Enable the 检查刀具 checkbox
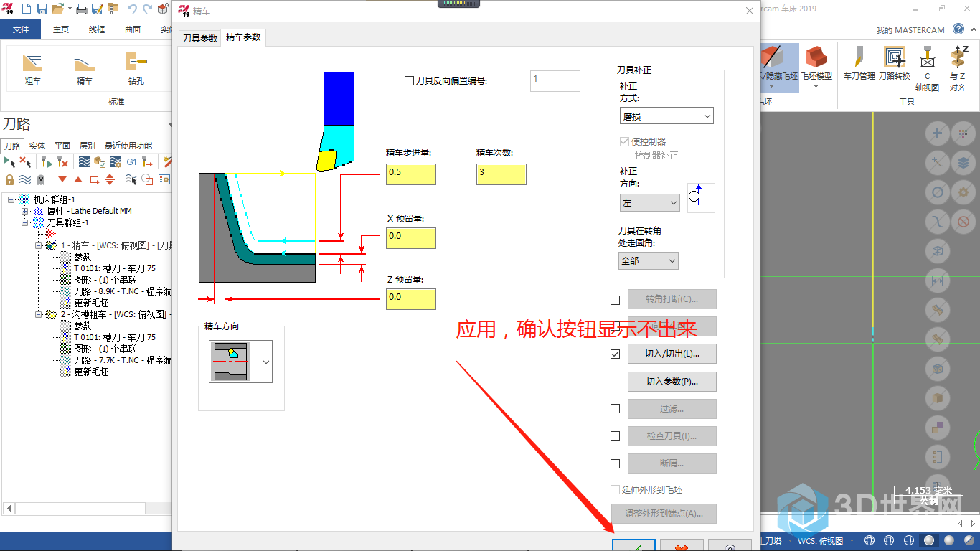This screenshot has height=551, width=980. (615, 436)
